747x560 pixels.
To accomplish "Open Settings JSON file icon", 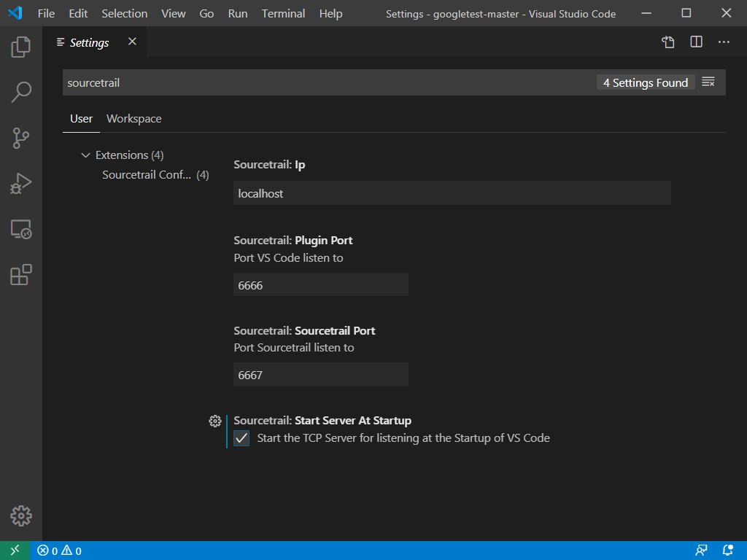I will click(668, 42).
